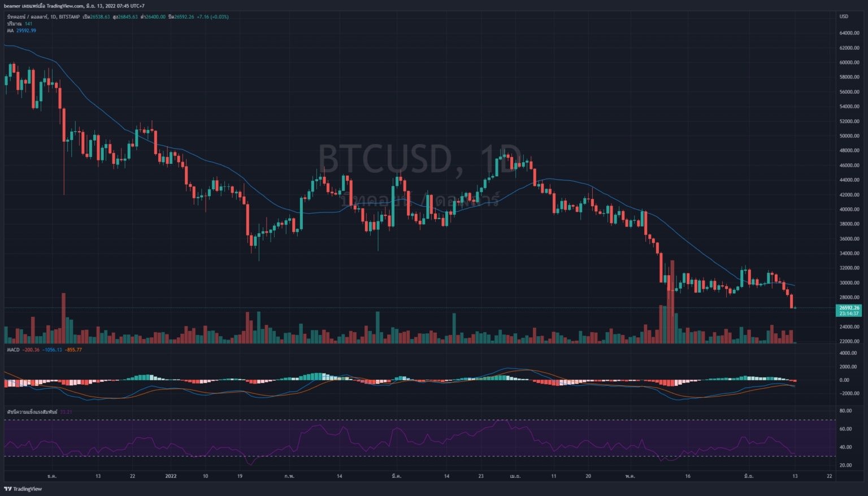
Task: Click the MACD indicator legend label
Action: tap(13, 350)
